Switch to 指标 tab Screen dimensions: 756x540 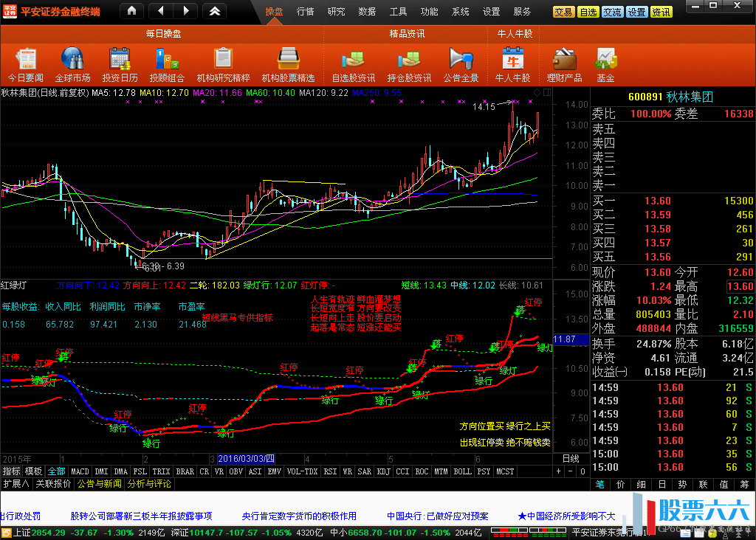click(12, 471)
